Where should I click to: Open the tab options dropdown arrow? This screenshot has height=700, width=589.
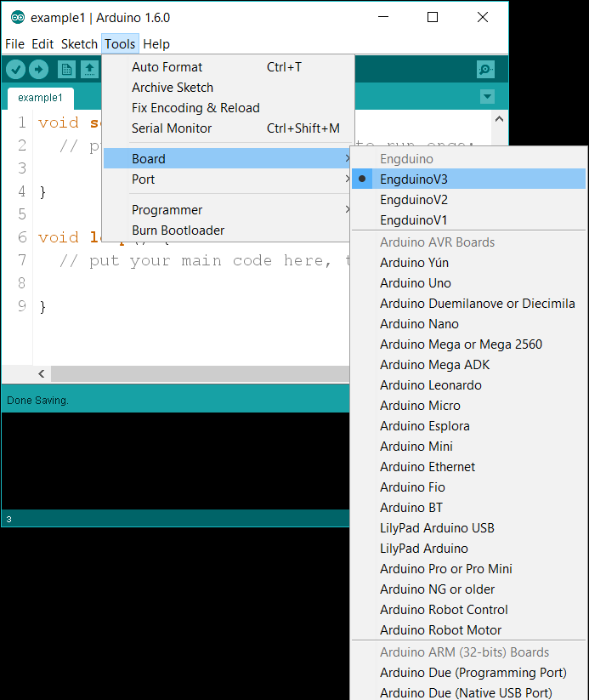tap(487, 96)
